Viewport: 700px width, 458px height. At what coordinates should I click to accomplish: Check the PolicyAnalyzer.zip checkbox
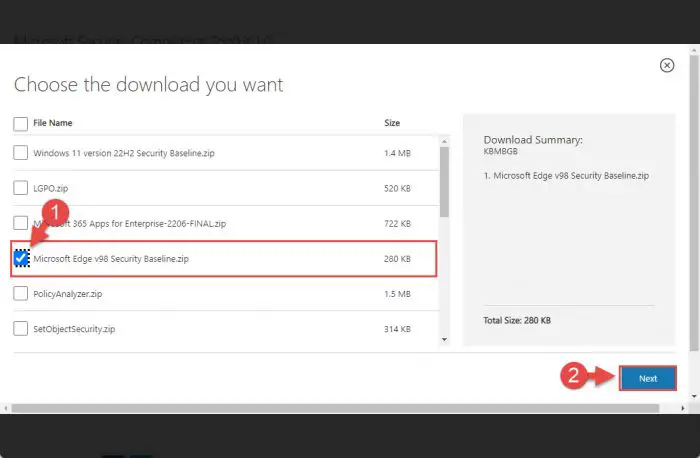(x=21, y=293)
